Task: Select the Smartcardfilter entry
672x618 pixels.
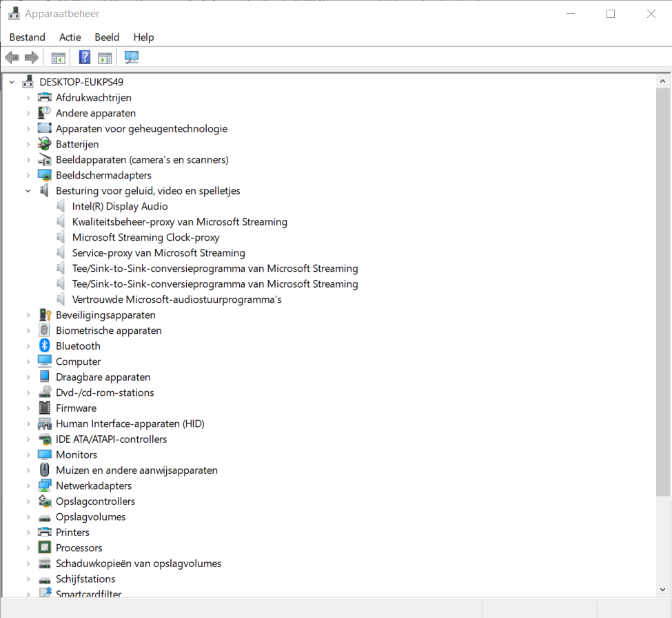Action: (x=89, y=594)
